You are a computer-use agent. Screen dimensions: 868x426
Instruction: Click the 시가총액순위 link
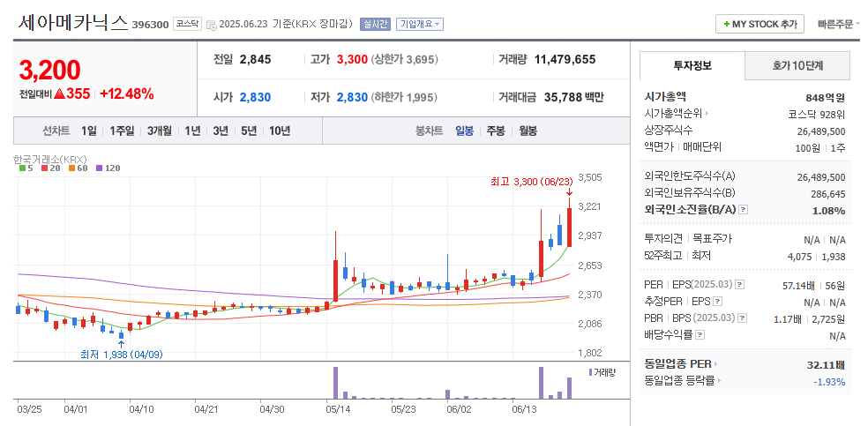pos(674,114)
